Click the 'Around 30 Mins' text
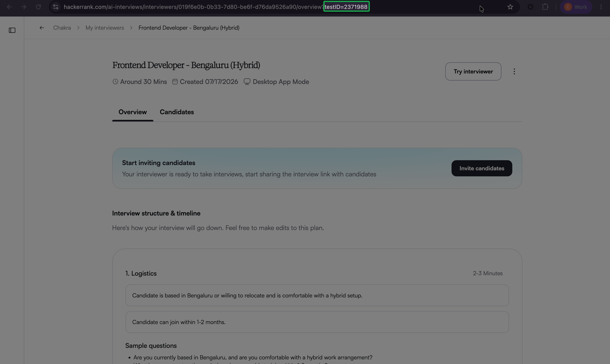Viewport: 610px width, 364px height. pos(143,82)
